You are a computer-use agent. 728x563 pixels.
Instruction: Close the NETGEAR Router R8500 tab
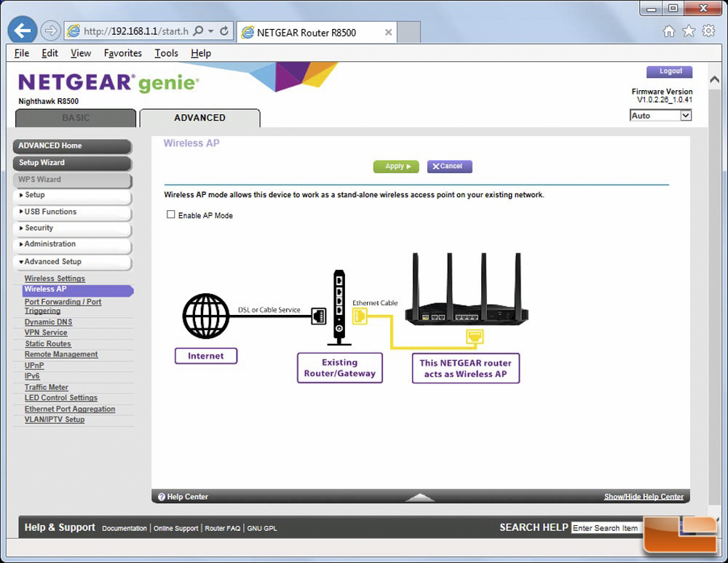389,33
